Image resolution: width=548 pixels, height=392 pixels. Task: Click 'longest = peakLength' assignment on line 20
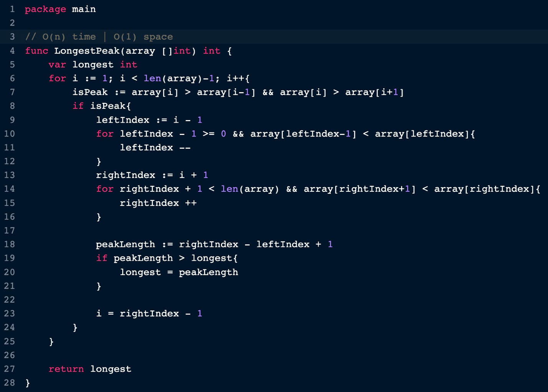179,272
